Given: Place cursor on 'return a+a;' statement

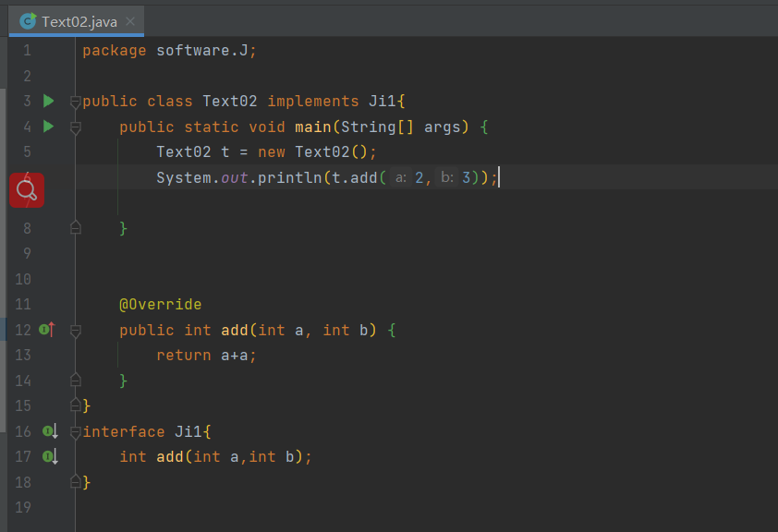Looking at the screenshot, I should point(206,355).
